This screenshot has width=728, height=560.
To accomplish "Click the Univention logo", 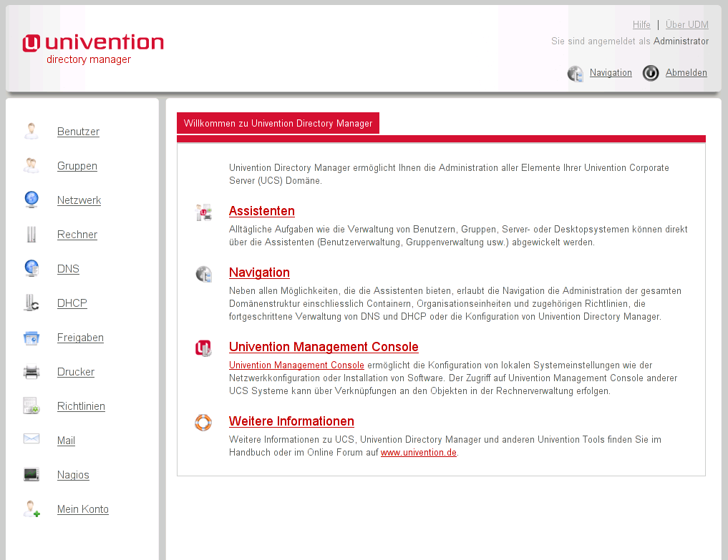I will pos(93,49).
